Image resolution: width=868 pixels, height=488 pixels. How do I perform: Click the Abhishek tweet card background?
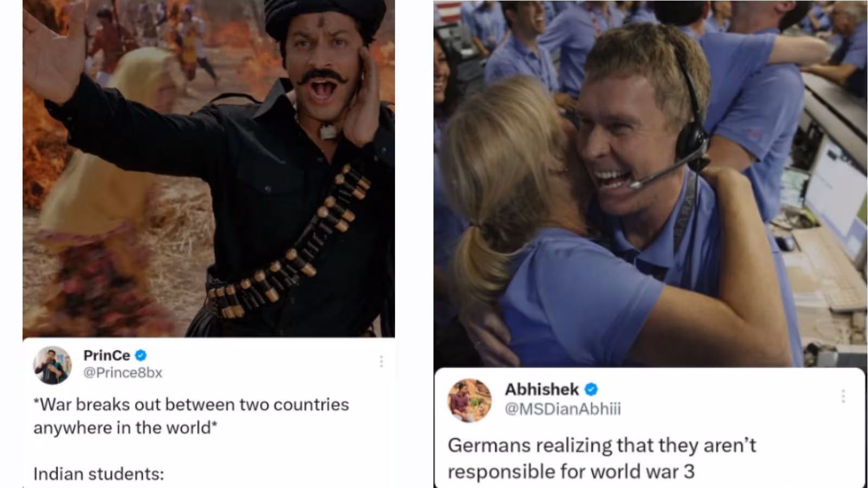[x=649, y=427]
